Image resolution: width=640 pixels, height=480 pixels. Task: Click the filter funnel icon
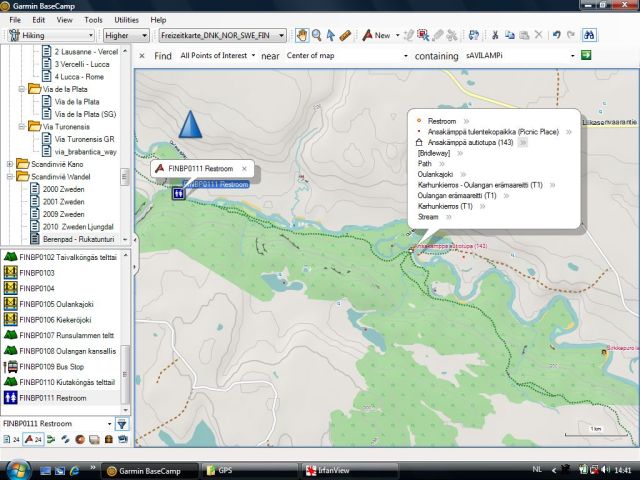122,424
